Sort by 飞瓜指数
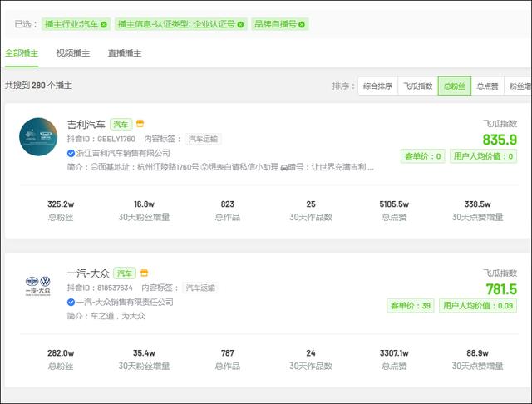The height and width of the screenshot is (404, 532). pos(417,86)
